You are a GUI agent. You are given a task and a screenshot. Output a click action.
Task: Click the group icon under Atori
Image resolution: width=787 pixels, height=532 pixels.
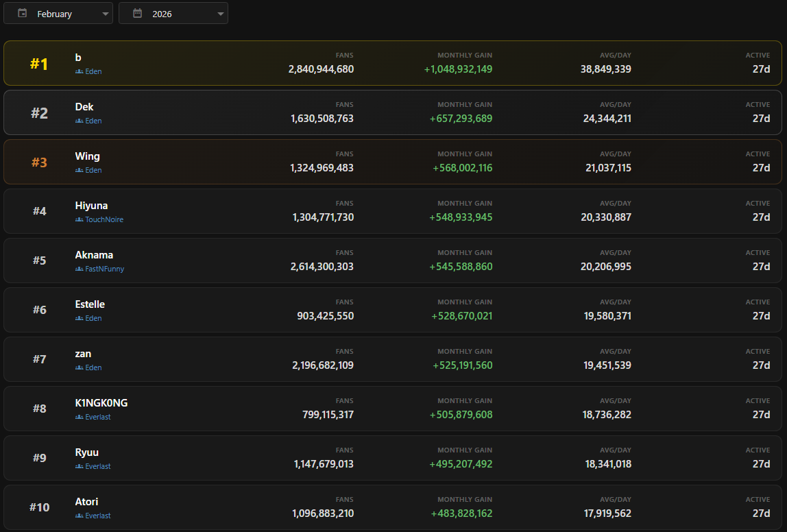click(x=80, y=516)
